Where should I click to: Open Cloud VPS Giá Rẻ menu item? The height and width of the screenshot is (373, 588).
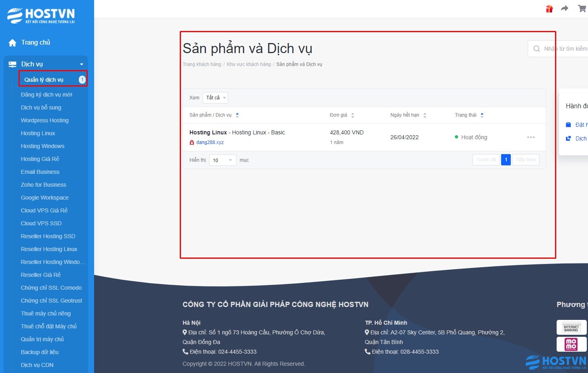point(44,210)
